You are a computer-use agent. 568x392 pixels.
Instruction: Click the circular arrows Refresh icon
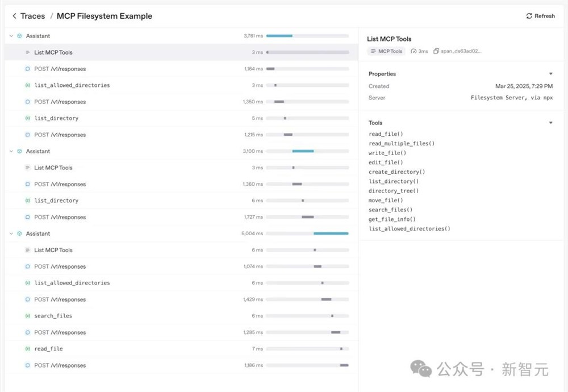click(529, 16)
